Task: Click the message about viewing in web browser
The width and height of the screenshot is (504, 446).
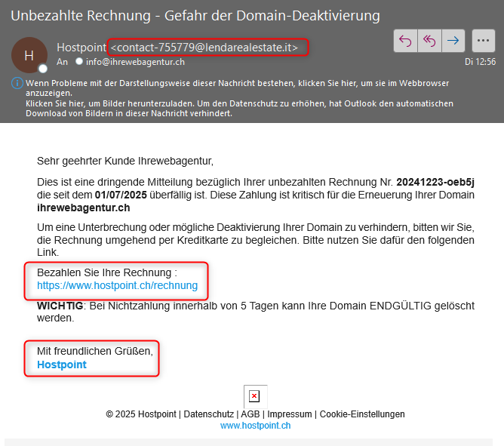Action: click(226, 87)
